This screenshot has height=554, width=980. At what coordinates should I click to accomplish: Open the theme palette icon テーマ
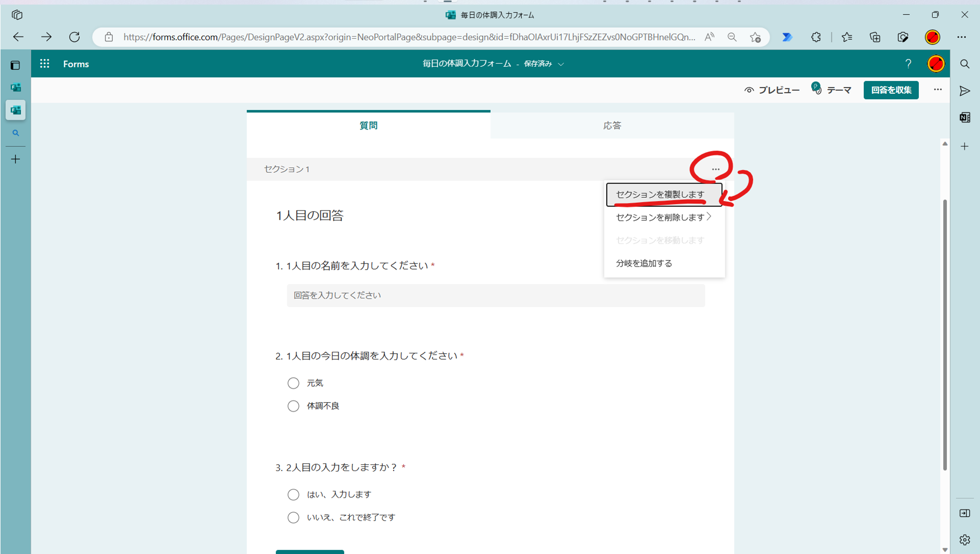pyautogui.click(x=817, y=89)
